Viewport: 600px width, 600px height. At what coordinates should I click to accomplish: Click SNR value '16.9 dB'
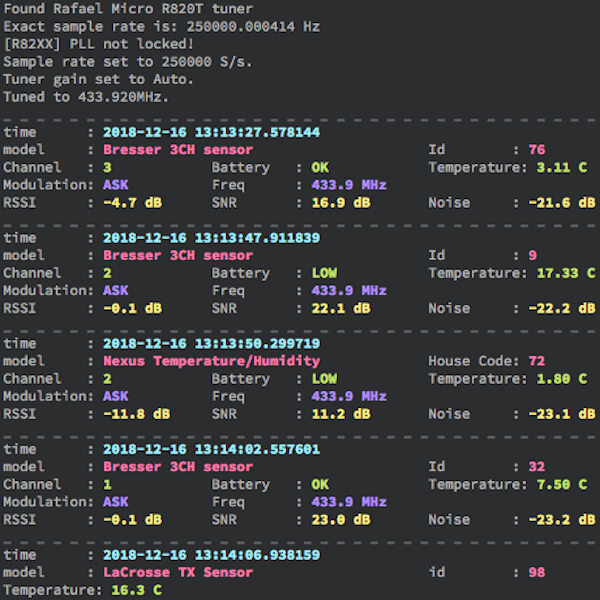click(341, 203)
